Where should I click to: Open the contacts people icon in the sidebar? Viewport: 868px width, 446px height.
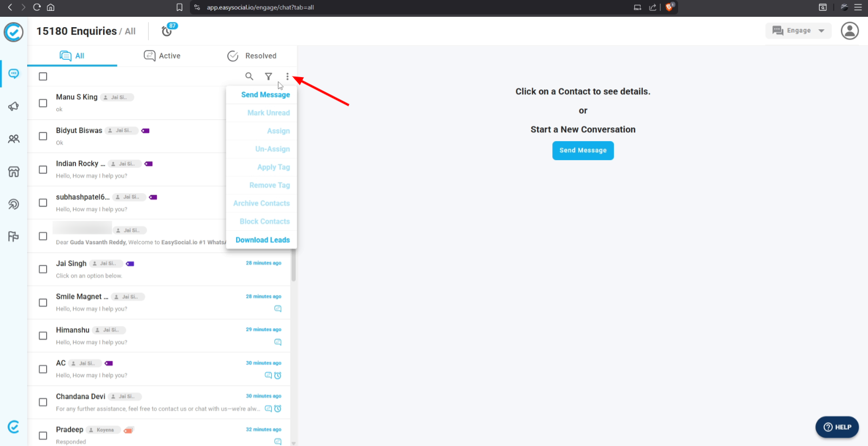click(14, 139)
